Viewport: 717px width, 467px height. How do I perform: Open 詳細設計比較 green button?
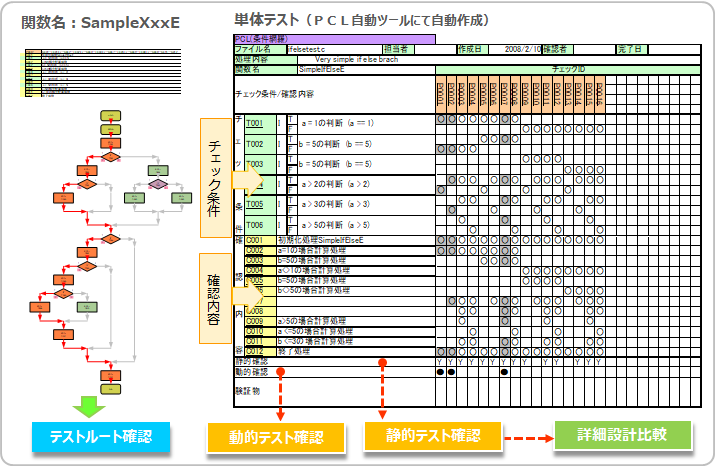coord(621,435)
